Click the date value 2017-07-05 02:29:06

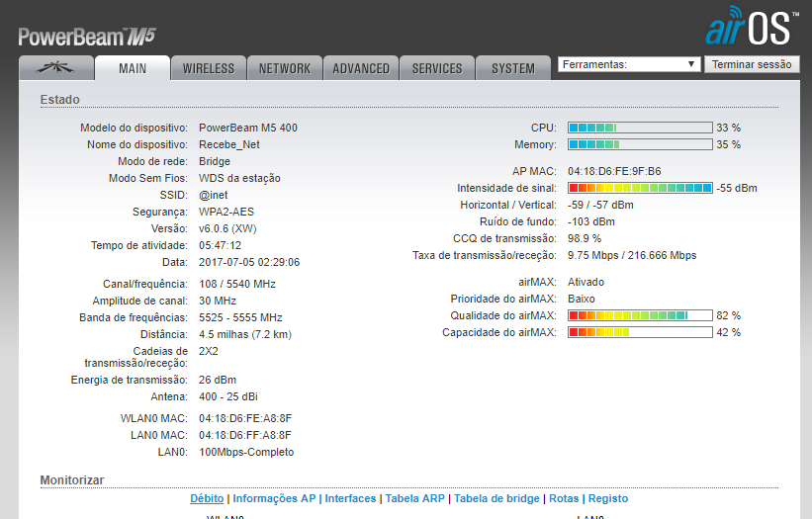[x=249, y=262]
